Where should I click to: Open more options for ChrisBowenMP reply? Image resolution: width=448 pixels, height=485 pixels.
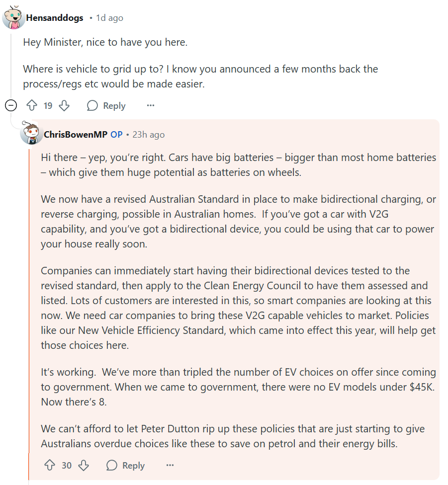[x=170, y=466]
